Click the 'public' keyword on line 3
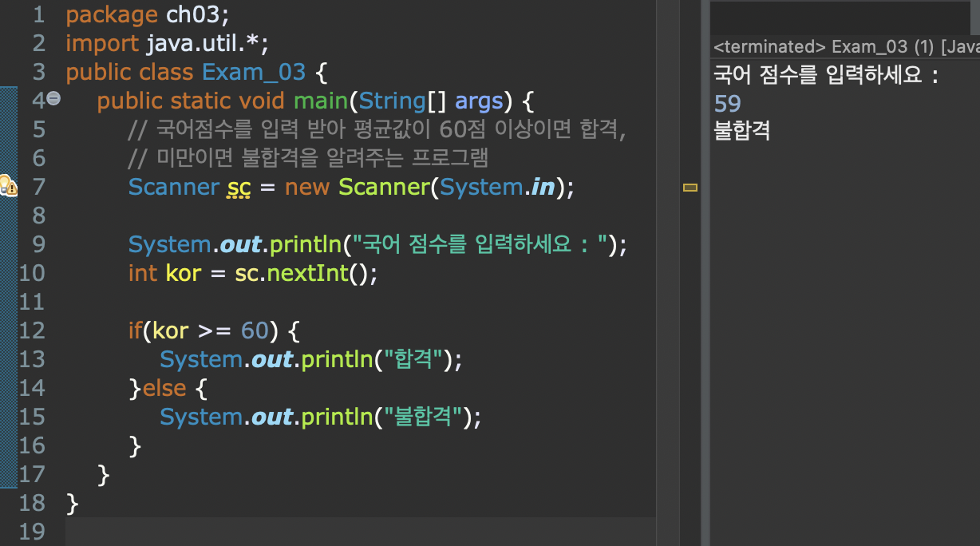 click(x=99, y=72)
